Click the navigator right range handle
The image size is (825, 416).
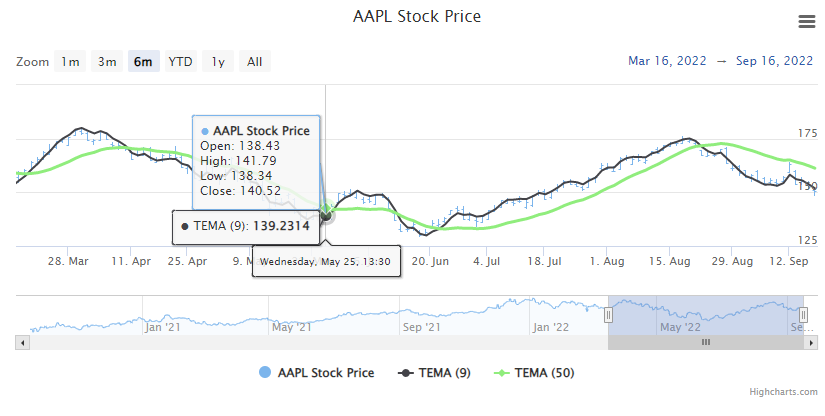[x=803, y=314]
